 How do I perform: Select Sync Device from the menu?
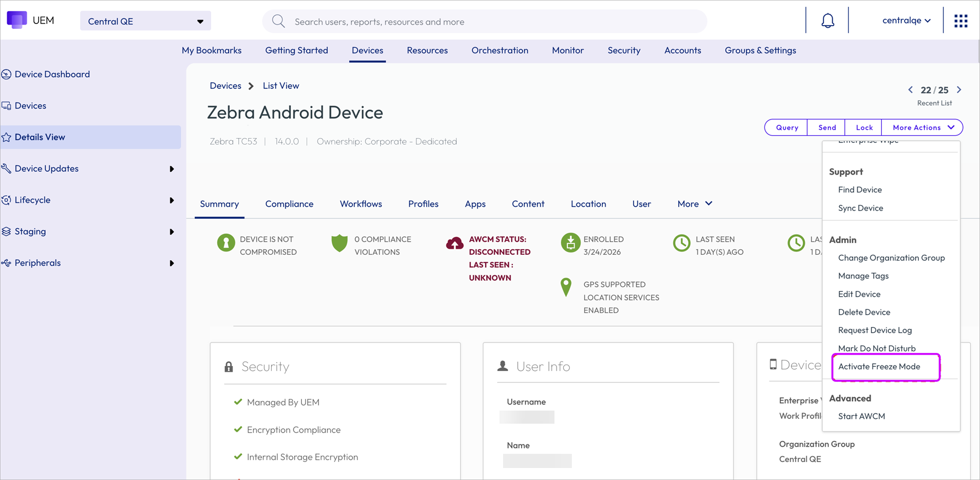pyautogui.click(x=861, y=208)
